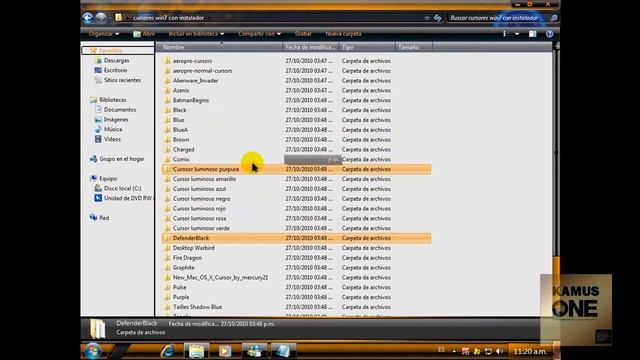Select the Tailles Shadow Blue folder

point(197,307)
